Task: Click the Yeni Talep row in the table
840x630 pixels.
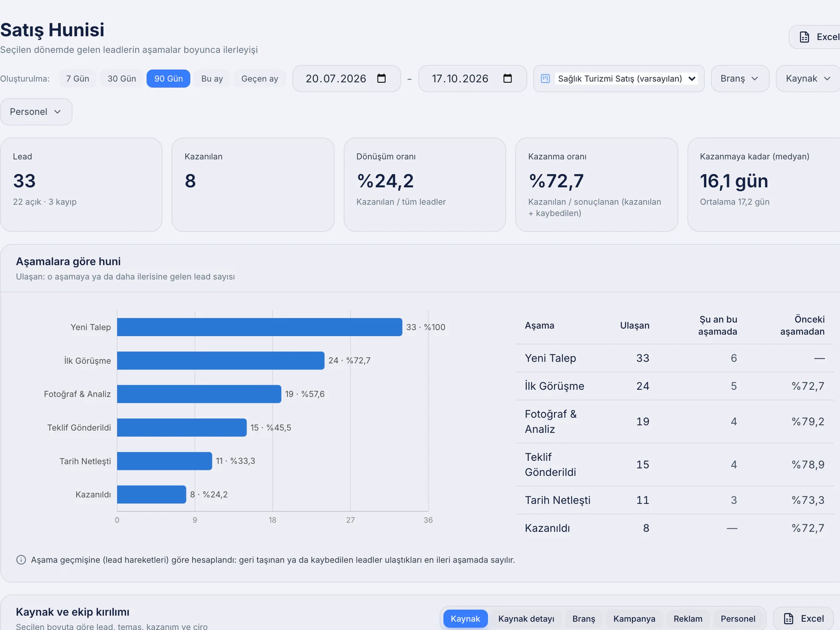Action: [x=675, y=358]
